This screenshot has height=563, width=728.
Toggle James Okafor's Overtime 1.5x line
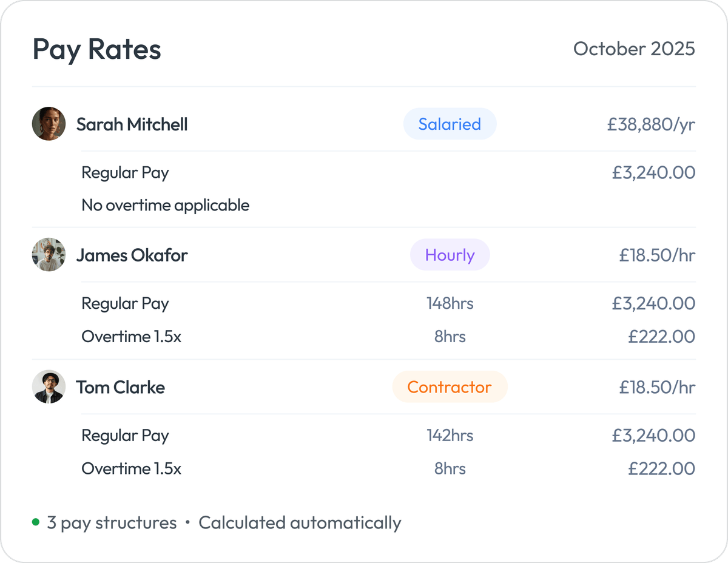pos(130,336)
